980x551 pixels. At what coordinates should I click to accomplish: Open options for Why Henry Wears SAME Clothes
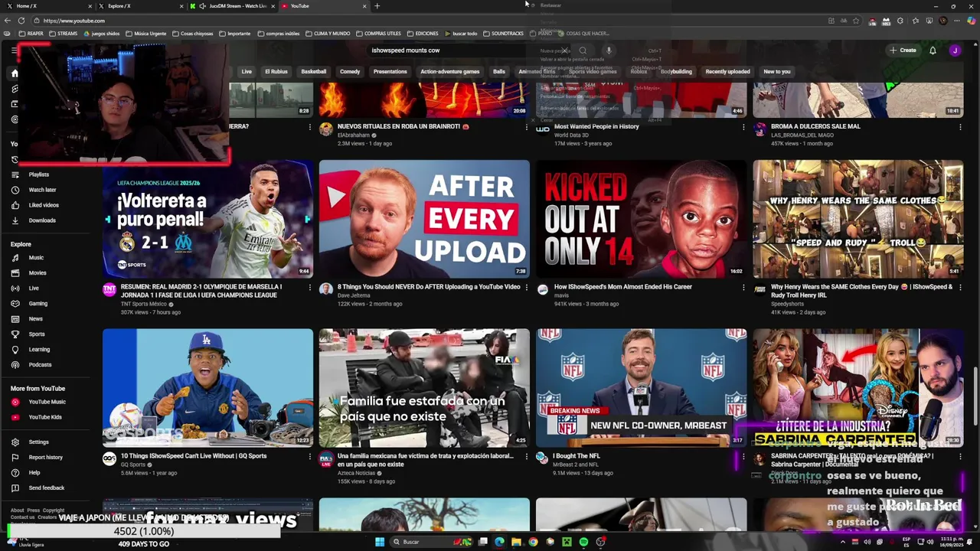[x=960, y=288]
